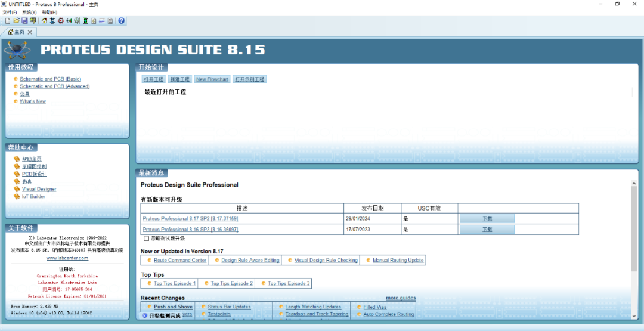Screen dimensions: 644x331
Task: Save project with the floppy disk icon
Action: [24, 20]
